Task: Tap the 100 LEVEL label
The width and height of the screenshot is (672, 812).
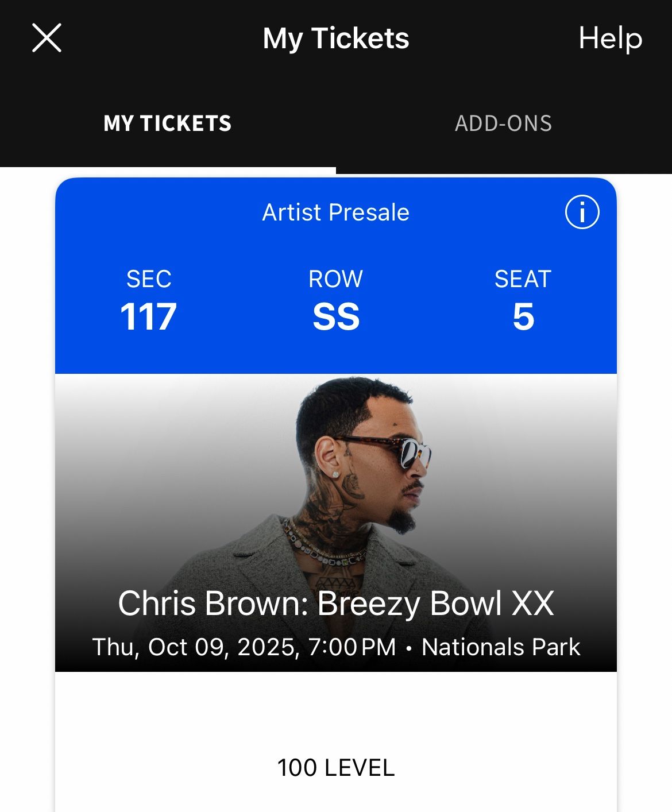Action: pyautogui.click(x=336, y=768)
